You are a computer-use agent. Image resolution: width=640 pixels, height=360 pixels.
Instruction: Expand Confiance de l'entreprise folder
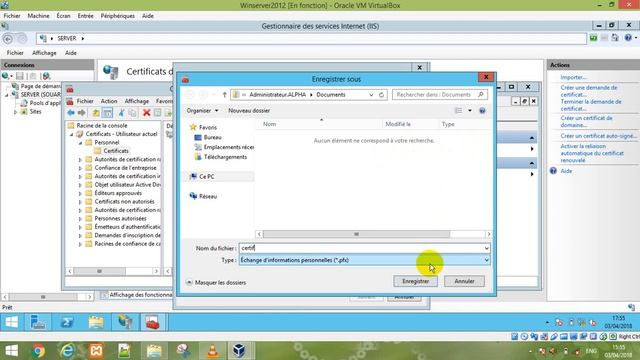click(x=80, y=168)
